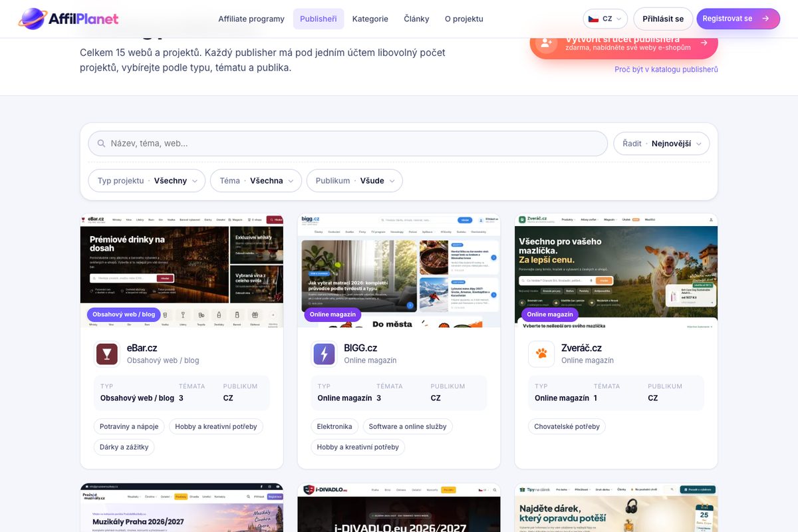This screenshot has width=798, height=532.
Task: Click the Obsahový web / blog badge
Action: pyautogui.click(x=124, y=315)
